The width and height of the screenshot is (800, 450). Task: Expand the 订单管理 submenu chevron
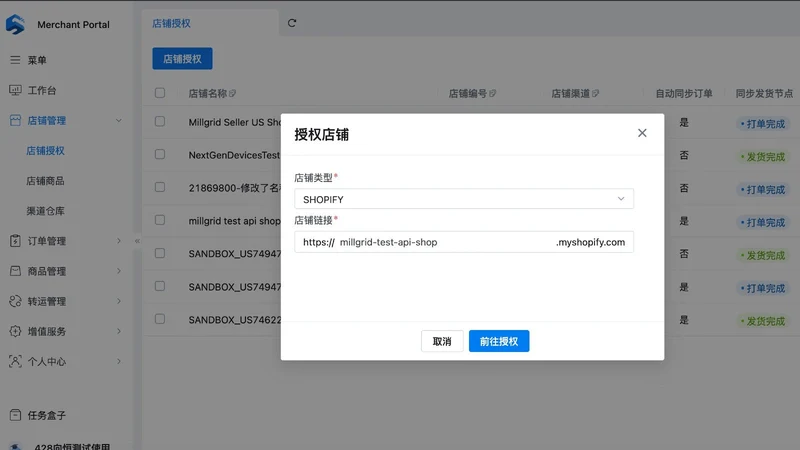[119, 241]
